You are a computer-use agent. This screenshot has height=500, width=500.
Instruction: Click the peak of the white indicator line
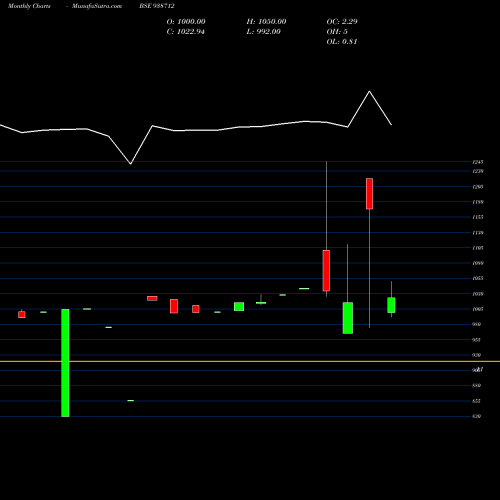click(x=369, y=91)
